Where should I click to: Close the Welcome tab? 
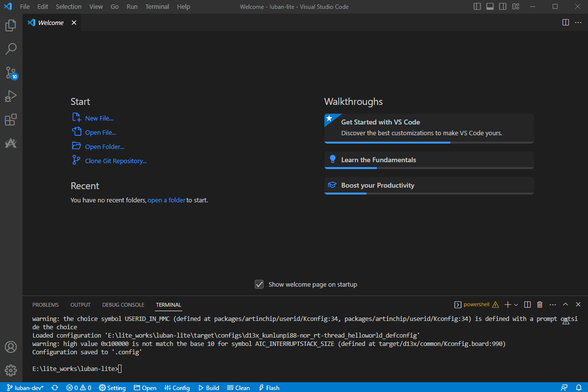click(74, 23)
